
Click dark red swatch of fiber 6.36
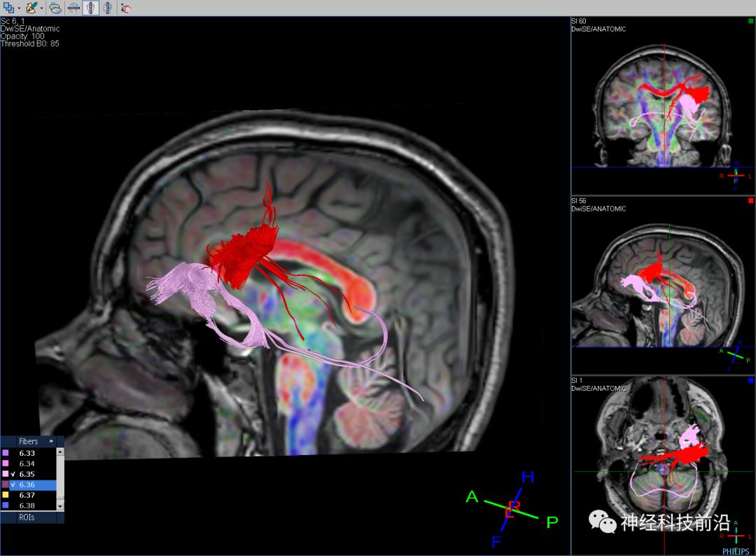[x=6, y=484]
